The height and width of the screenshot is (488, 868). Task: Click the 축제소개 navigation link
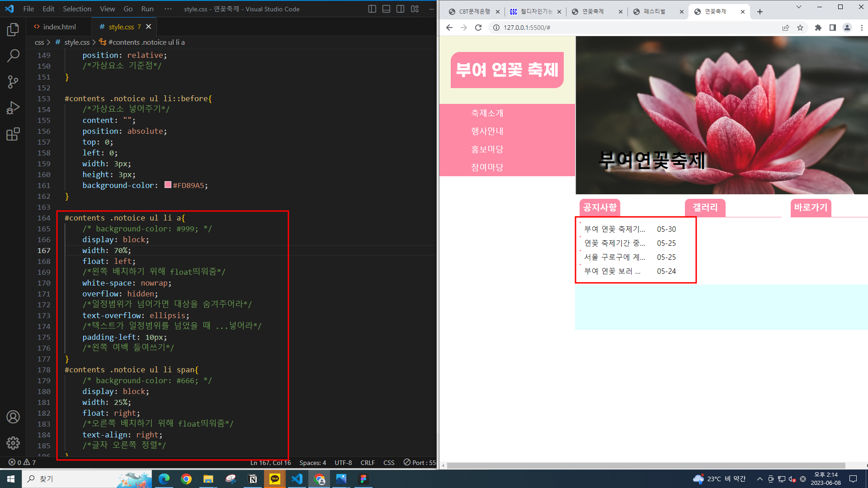click(x=487, y=113)
